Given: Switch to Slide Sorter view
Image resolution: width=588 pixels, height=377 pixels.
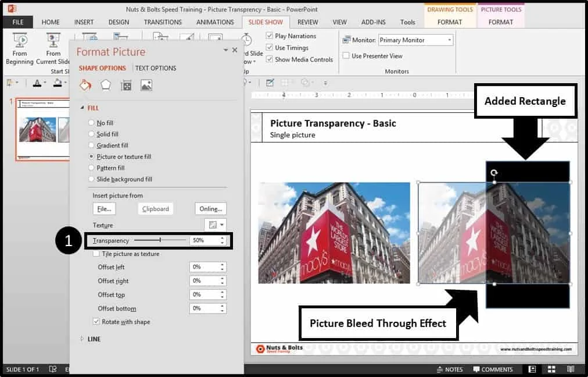Looking at the screenshot, I should (551, 369).
